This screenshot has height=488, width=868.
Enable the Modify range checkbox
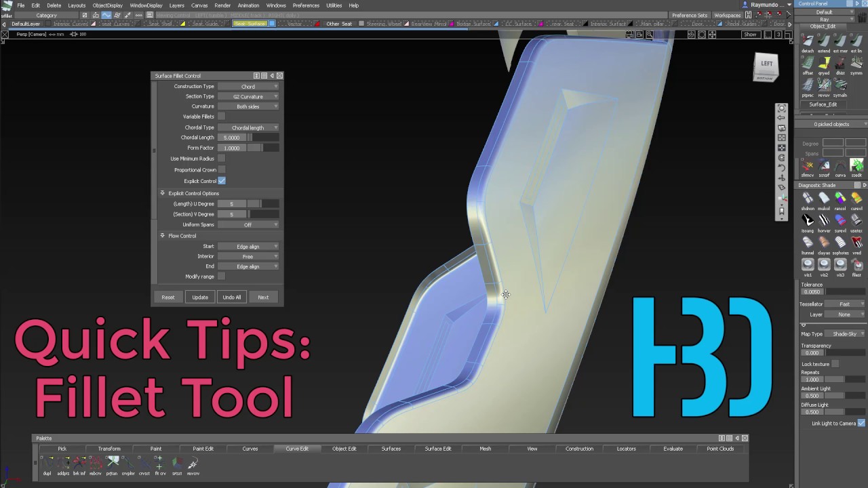[222, 277]
